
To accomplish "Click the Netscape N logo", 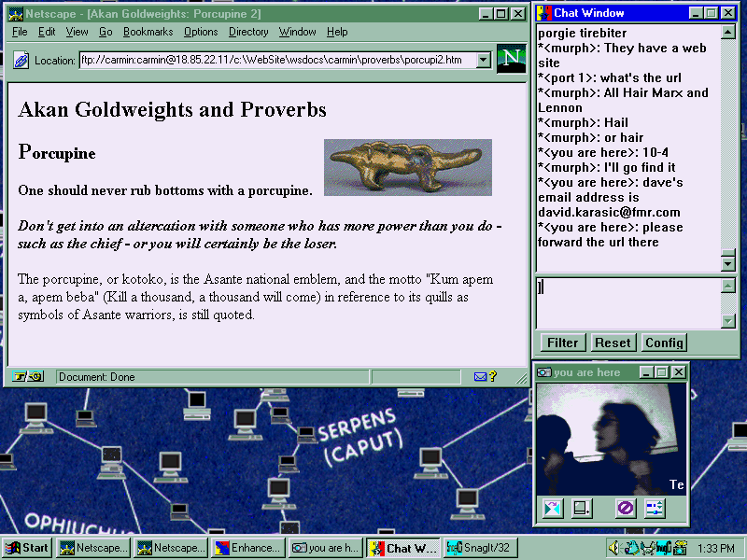I will point(511,59).
